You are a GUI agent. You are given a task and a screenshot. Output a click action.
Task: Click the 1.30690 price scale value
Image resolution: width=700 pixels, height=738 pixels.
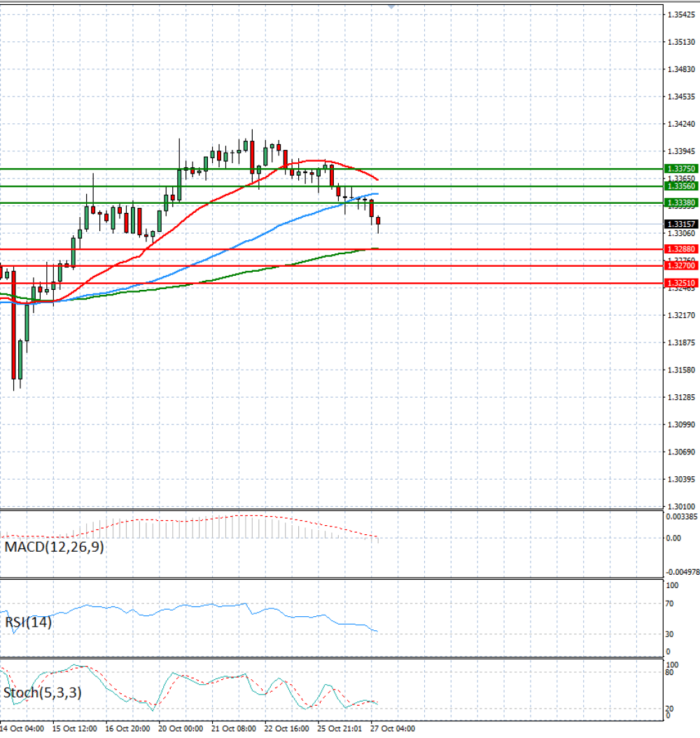click(681, 452)
